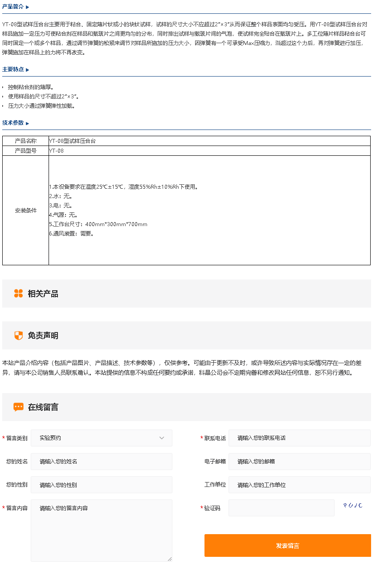Viewport: 376px width, 588px height.
Task: Click the arrow icon next to 主要特点
Action: click(x=28, y=70)
